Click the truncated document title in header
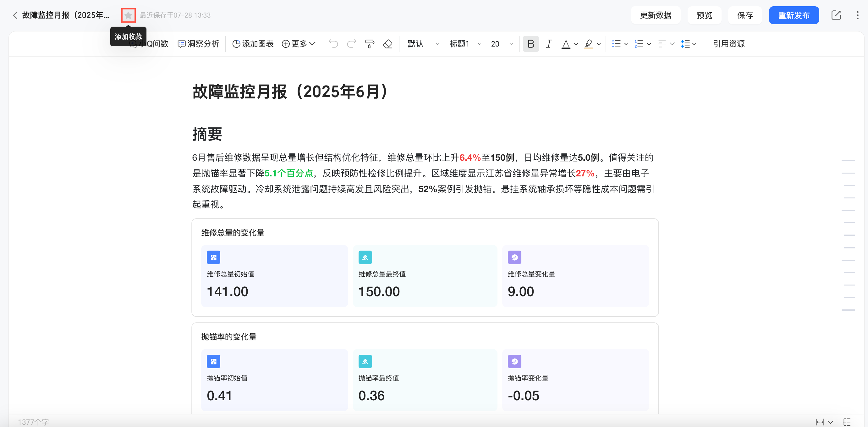Image resolution: width=868 pixels, height=427 pixels. [66, 15]
